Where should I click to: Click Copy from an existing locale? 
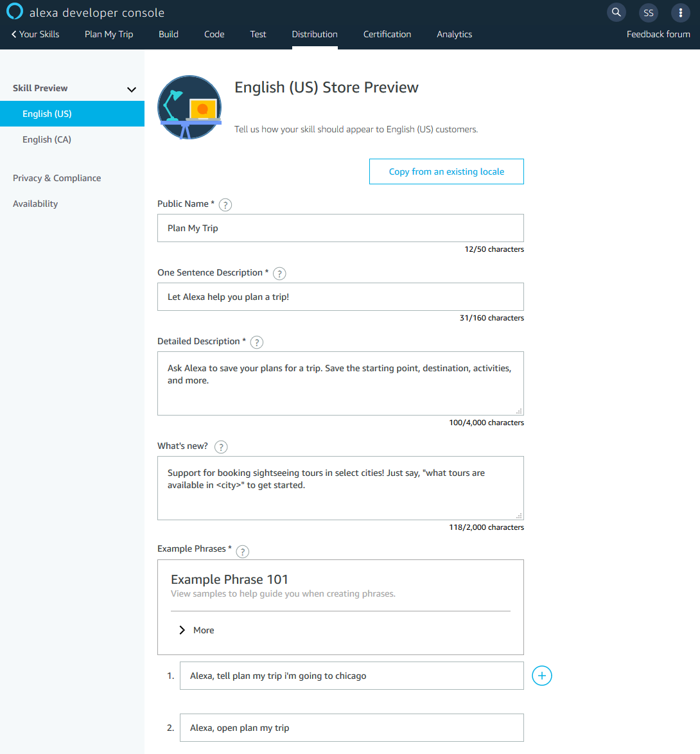446,171
